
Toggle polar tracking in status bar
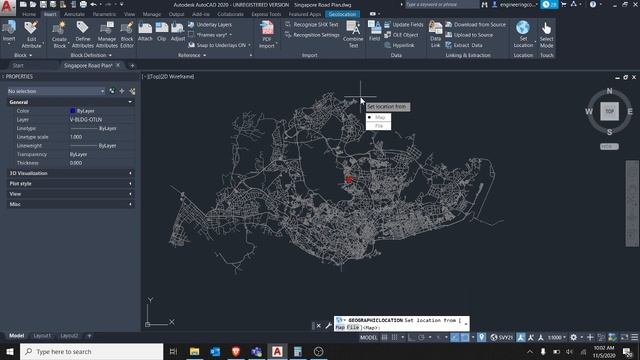(421, 338)
